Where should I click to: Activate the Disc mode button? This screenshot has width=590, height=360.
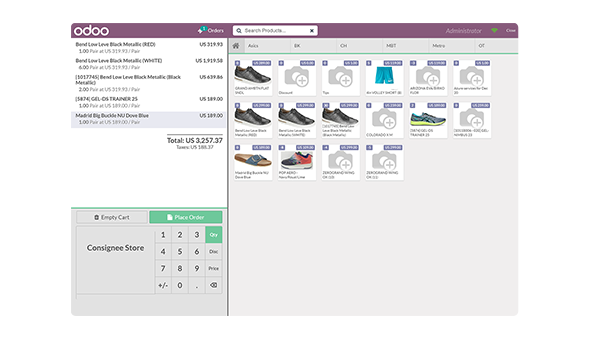pos(214,252)
